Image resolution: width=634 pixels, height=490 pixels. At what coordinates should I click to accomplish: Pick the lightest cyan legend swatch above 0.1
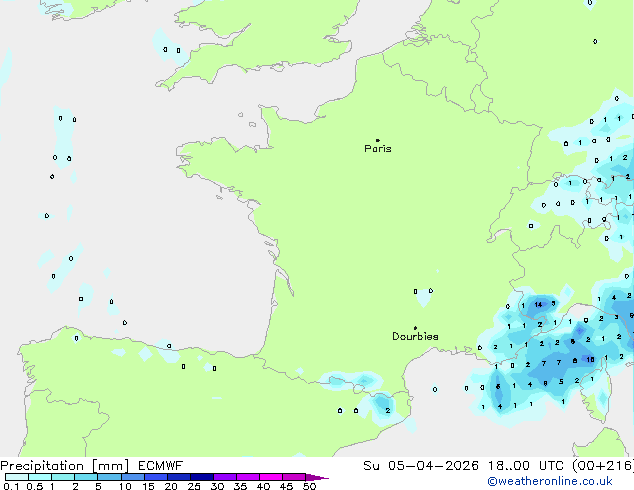(17, 477)
